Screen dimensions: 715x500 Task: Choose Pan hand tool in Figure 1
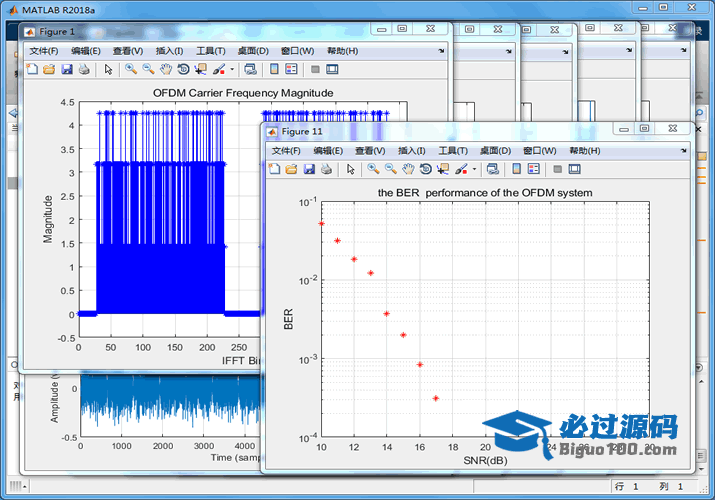[x=166, y=69]
